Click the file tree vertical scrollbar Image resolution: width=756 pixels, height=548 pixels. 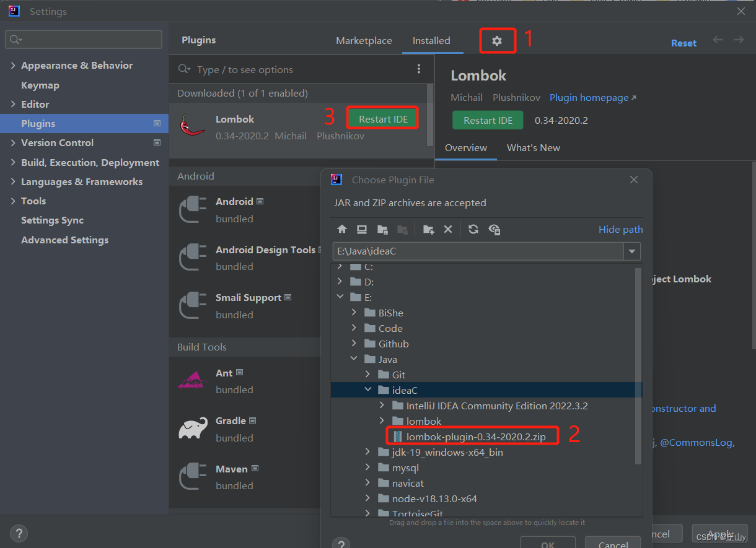click(638, 367)
